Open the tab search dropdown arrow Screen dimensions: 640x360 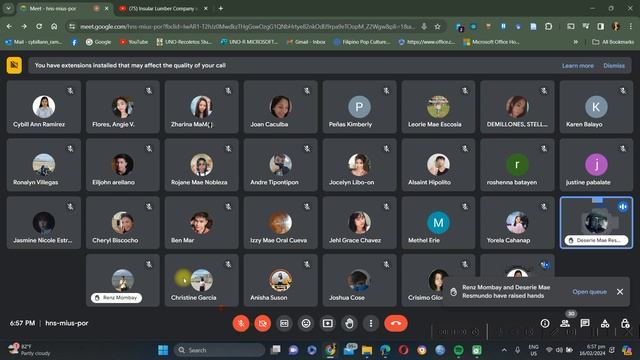[8, 8]
